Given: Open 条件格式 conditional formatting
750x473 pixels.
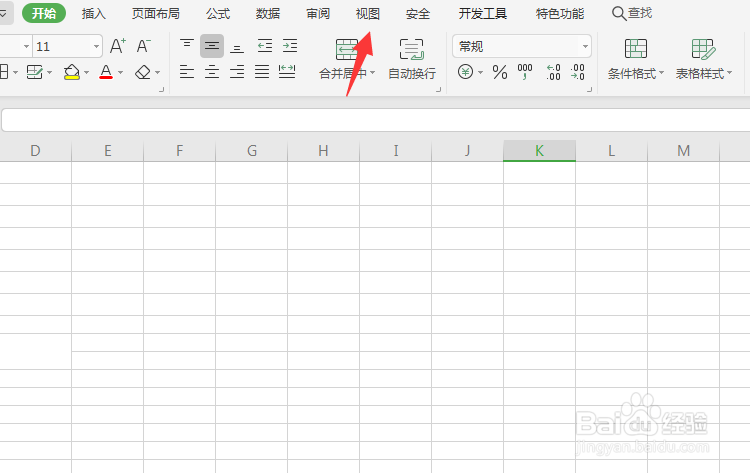Looking at the screenshot, I should (x=636, y=59).
